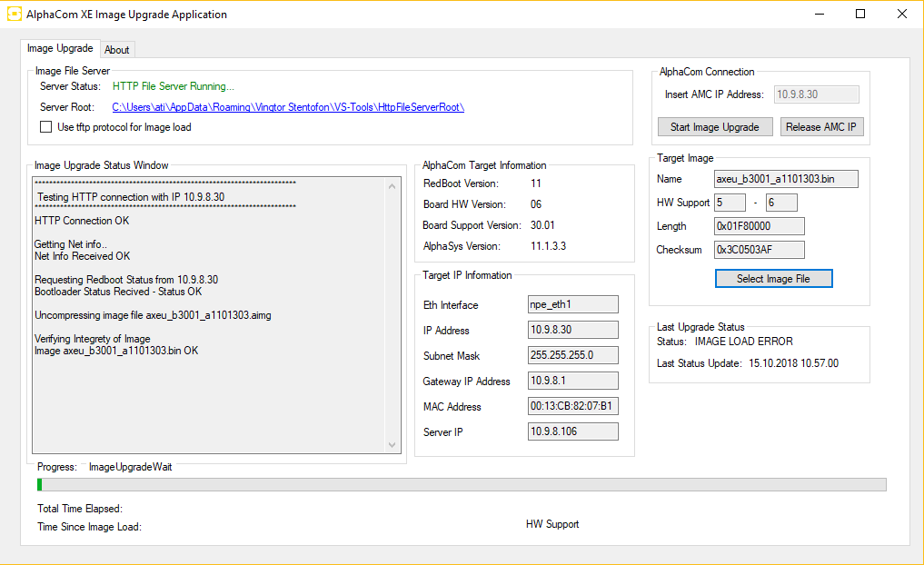
Task: Click the Checksum value field
Action: pyautogui.click(x=759, y=250)
